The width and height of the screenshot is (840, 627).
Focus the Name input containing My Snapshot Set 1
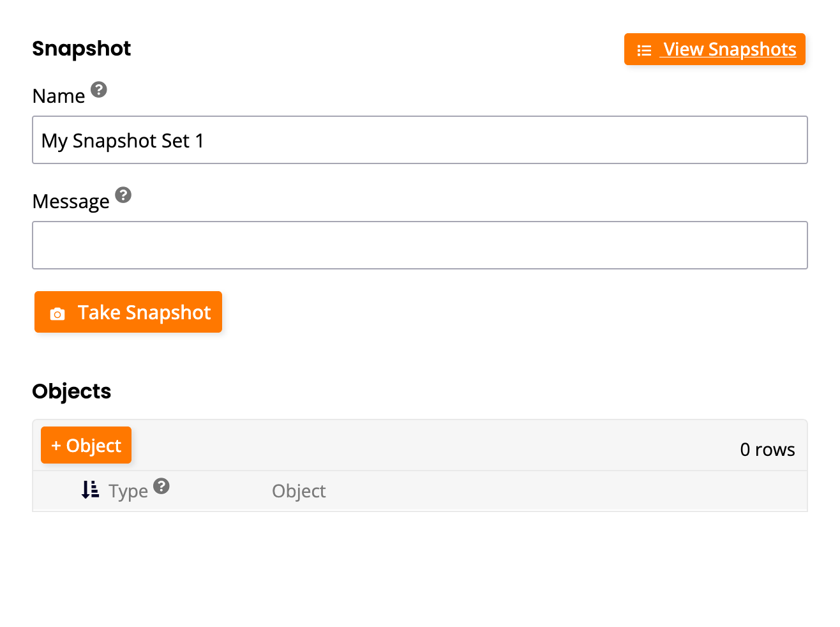point(420,140)
